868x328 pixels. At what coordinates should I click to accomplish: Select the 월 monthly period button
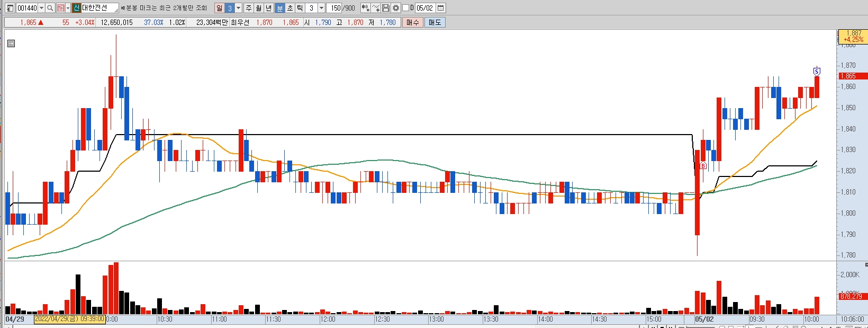click(x=258, y=8)
